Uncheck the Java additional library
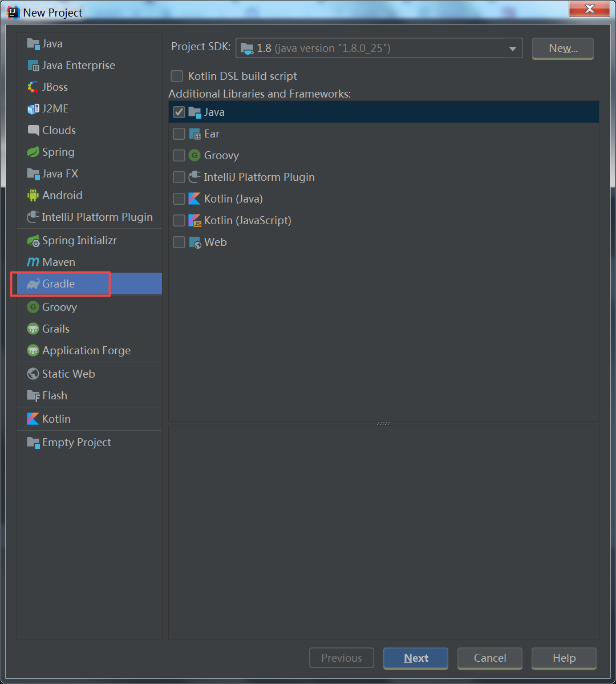This screenshot has width=616, height=684. pos(179,112)
